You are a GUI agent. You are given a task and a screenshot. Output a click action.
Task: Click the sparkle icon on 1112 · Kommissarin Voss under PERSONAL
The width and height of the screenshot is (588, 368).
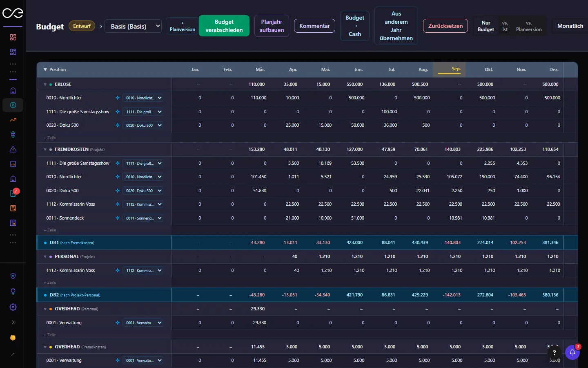pyautogui.click(x=118, y=270)
